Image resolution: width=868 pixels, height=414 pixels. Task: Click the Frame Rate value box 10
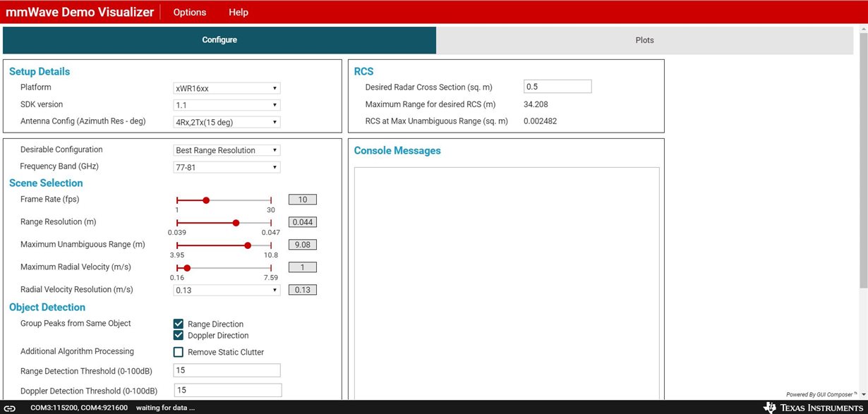pyautogui.click(x=302, y=200)
